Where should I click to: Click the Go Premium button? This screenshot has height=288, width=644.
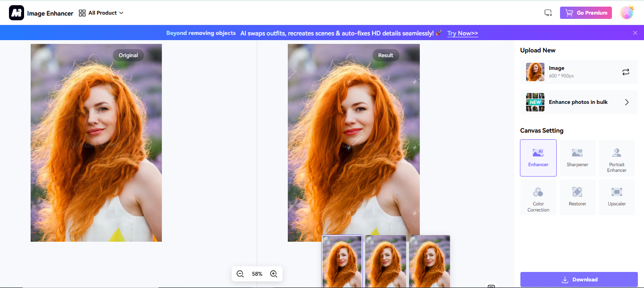[x=586, y=13]
